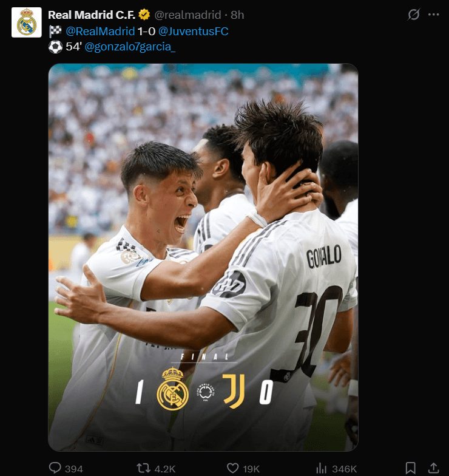Viewport: 449px width, 476px height.
Task: Open the 8h timestamp permalink
Action: coord(237,15)
